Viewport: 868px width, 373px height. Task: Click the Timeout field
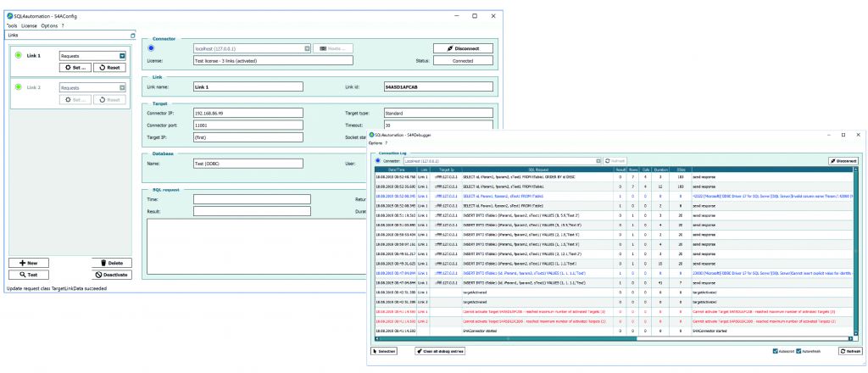(438, 125)
